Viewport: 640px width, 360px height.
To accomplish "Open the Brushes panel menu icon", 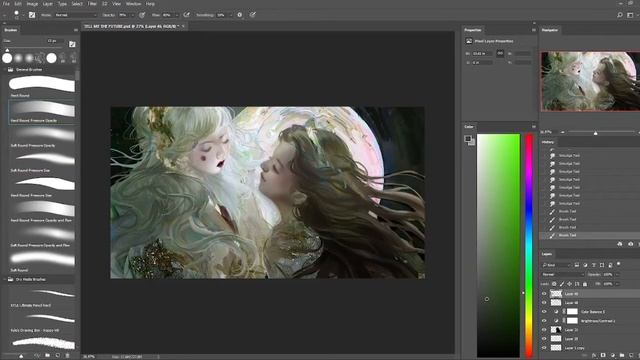I will coord(76,30).
